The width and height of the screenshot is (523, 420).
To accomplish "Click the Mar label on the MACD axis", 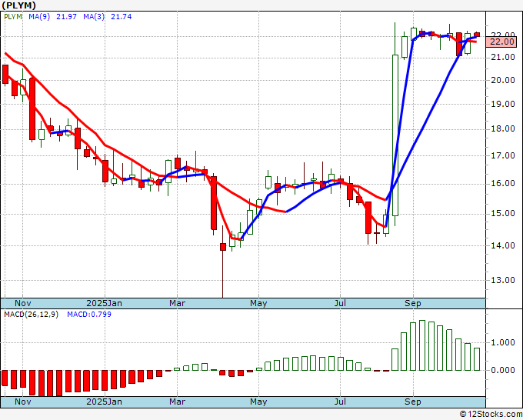I will point(177,402).
